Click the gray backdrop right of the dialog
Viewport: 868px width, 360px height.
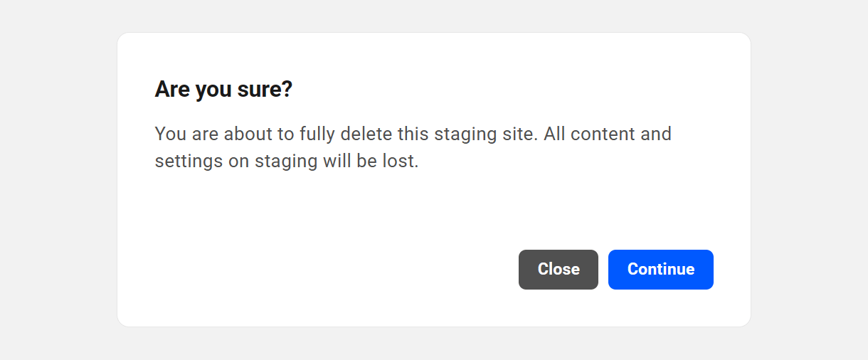point(810,178)
